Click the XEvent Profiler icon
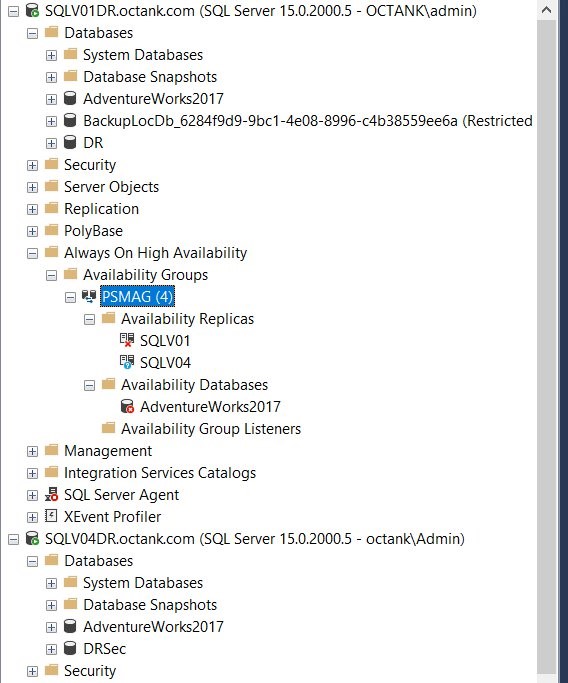The image size is (568, 683). point(51,517)
